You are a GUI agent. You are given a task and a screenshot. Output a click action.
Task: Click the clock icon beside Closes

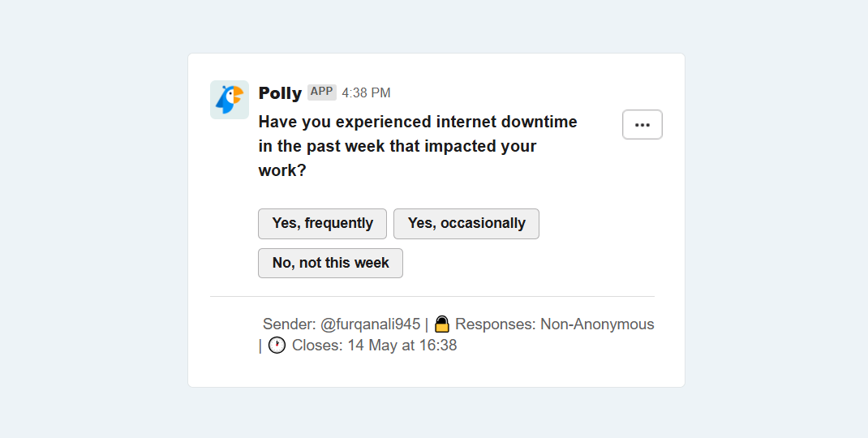tap(277, 346)
